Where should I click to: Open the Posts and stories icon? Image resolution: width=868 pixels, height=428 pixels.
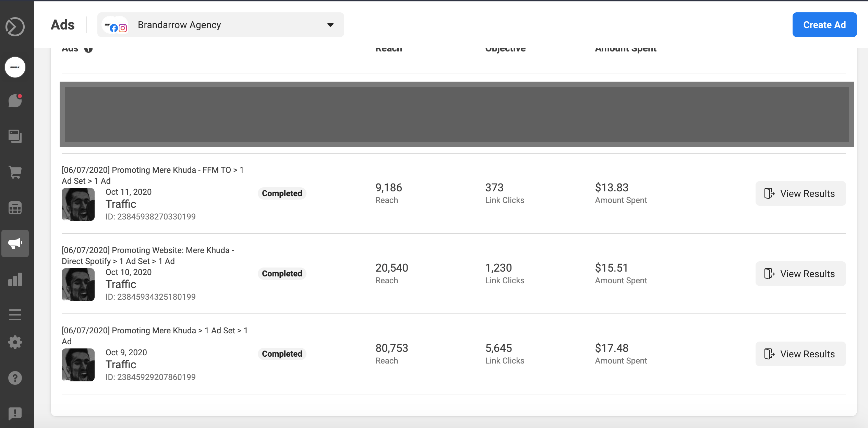click(x=15, y=136)
